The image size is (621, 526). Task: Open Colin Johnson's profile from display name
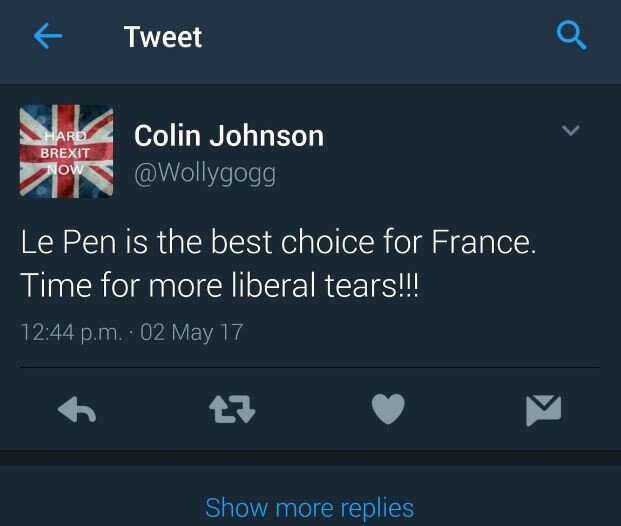[x=229, y=135]
